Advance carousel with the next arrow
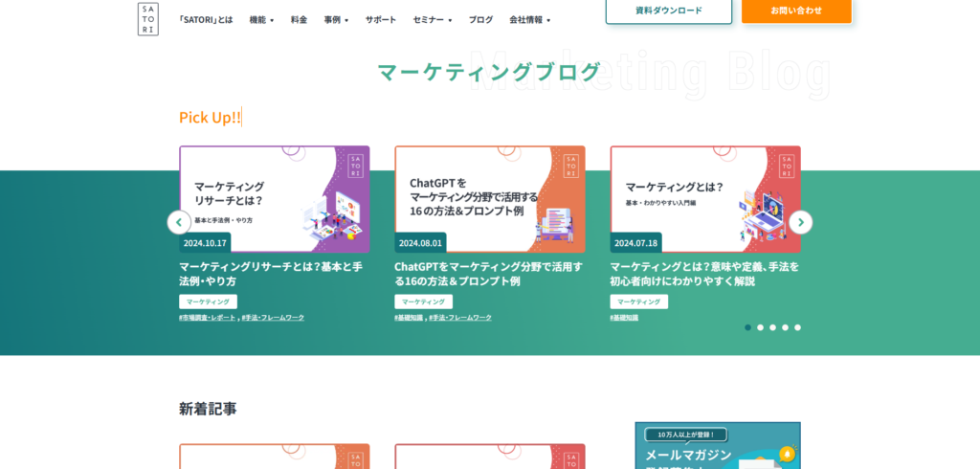Viewport: 980px width, 469px height. [x=800, y=222]
